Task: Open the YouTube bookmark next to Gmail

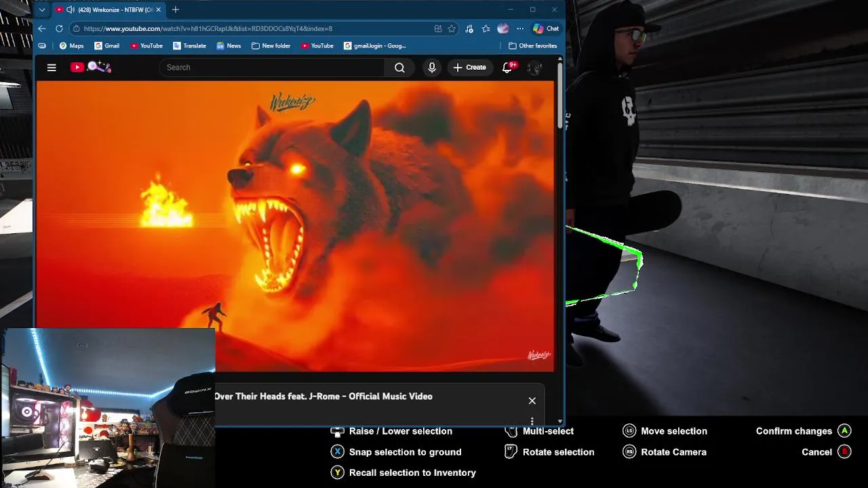Action: (146, 45)
